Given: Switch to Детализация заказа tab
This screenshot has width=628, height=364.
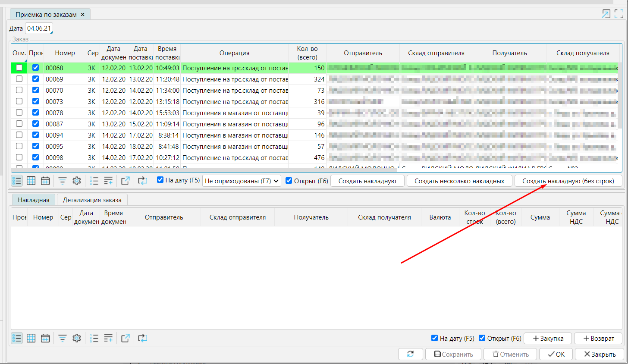Looking at the screenshot, I should (x=92, y=200).
